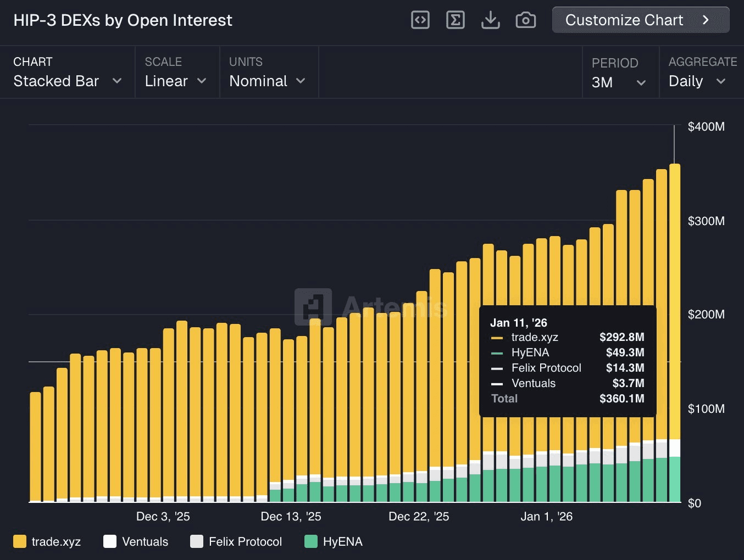Click the download data icon
The width and height of the screenshot is (744, 560).
(490, 20)
